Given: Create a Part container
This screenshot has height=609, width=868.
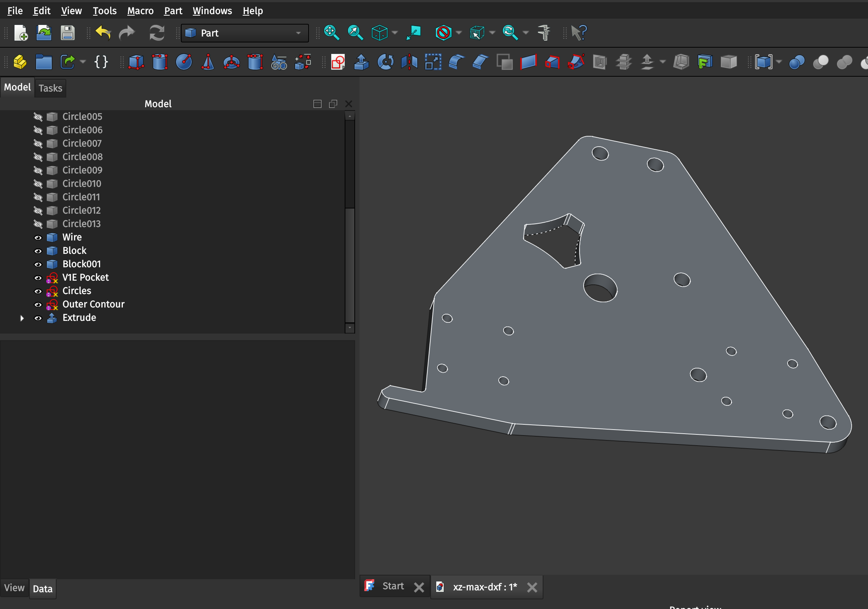Looking at the screenshot, I should tap(20, 62).
